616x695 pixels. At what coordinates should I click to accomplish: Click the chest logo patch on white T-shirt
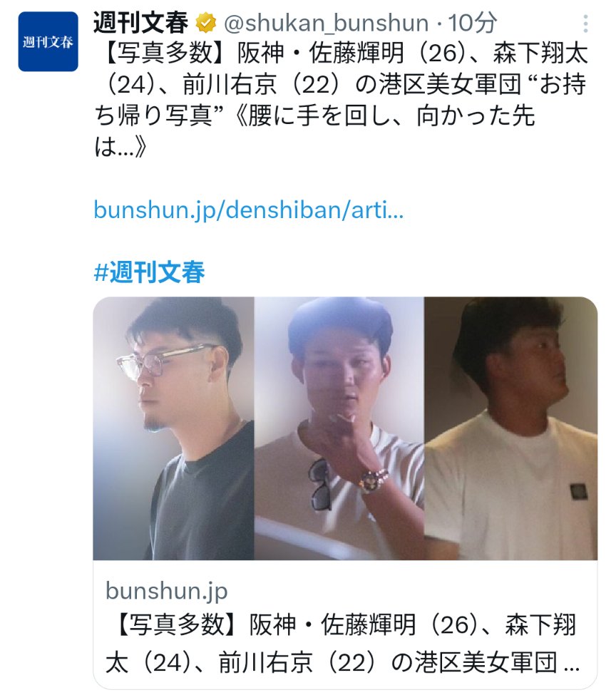pos(579,492)
